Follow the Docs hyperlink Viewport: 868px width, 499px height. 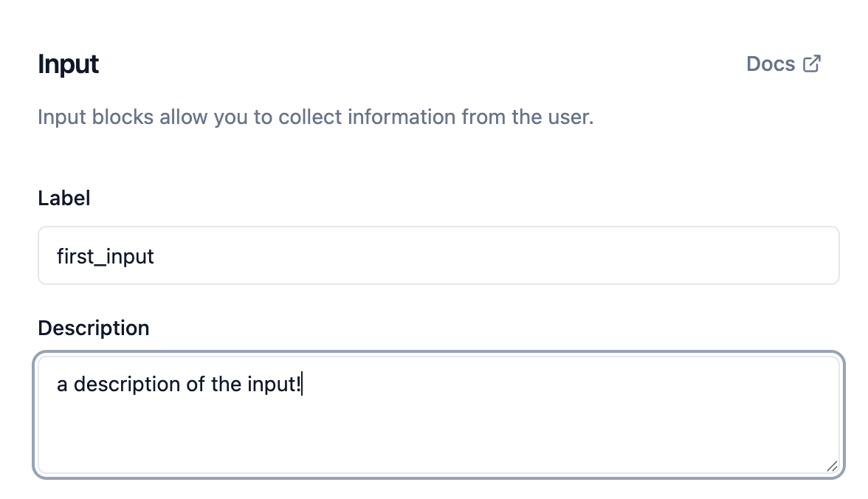773,63
